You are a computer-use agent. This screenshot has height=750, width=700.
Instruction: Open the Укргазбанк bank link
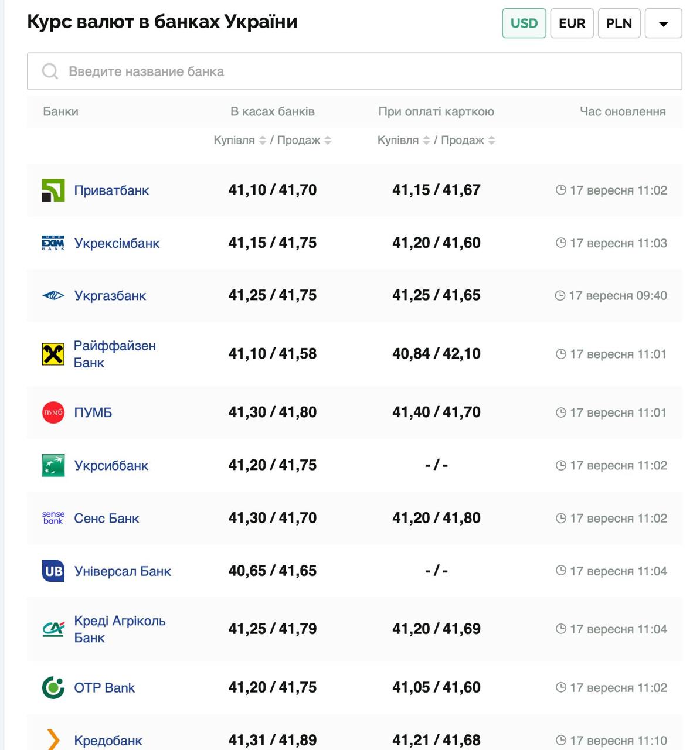point(110,296)
